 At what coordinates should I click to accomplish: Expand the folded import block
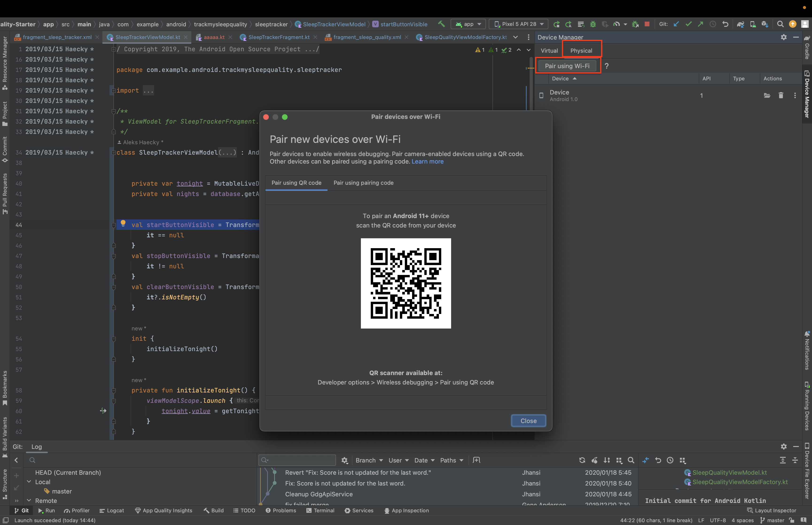point(113,91)
